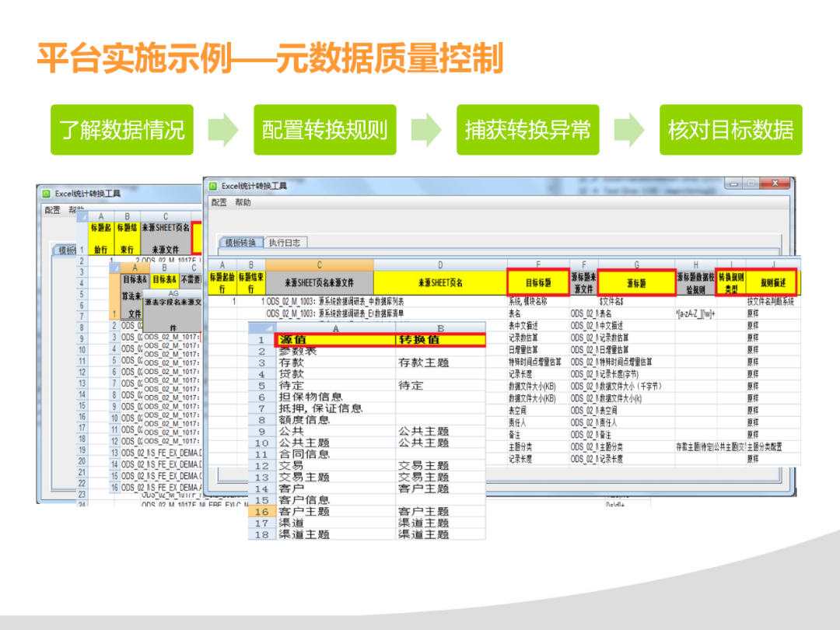This screenshot has height=630, width=840.
Task: Select the 存款主题 cell
Action: (x=440, y=362)
